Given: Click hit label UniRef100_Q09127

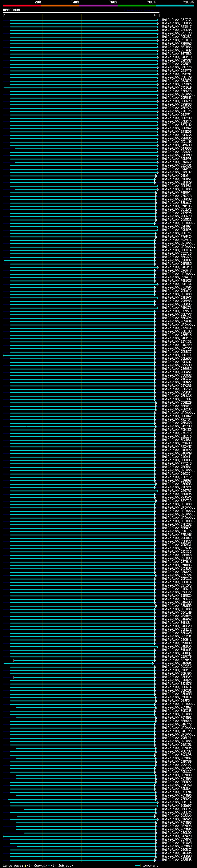Looking at the screenshot, I should coord(177,765).
